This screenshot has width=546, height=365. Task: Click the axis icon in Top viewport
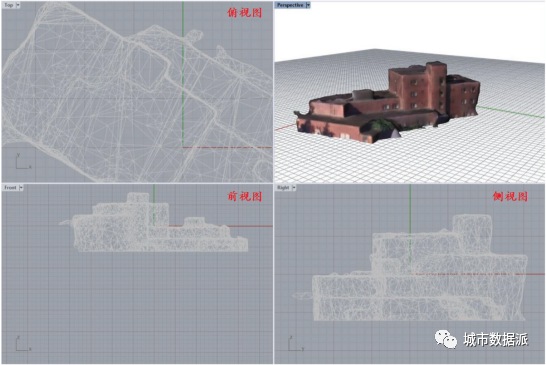(23, 161)
